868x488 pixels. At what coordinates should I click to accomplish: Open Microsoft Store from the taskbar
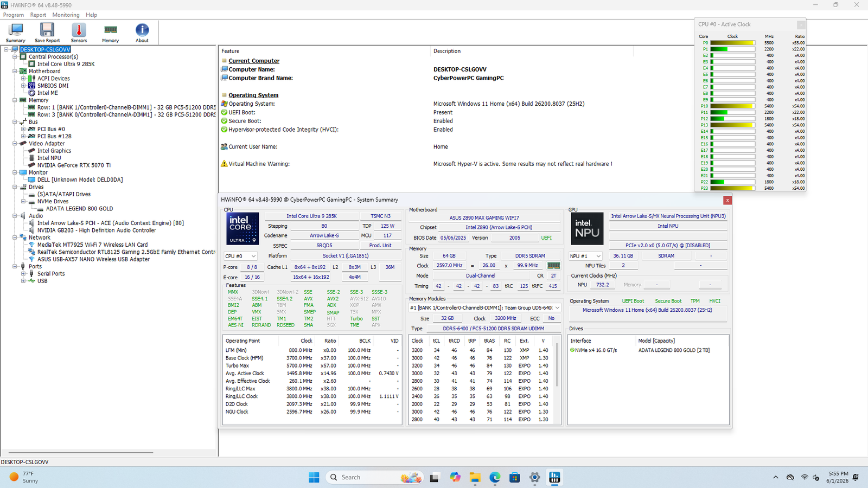click(x=515, y=477)
